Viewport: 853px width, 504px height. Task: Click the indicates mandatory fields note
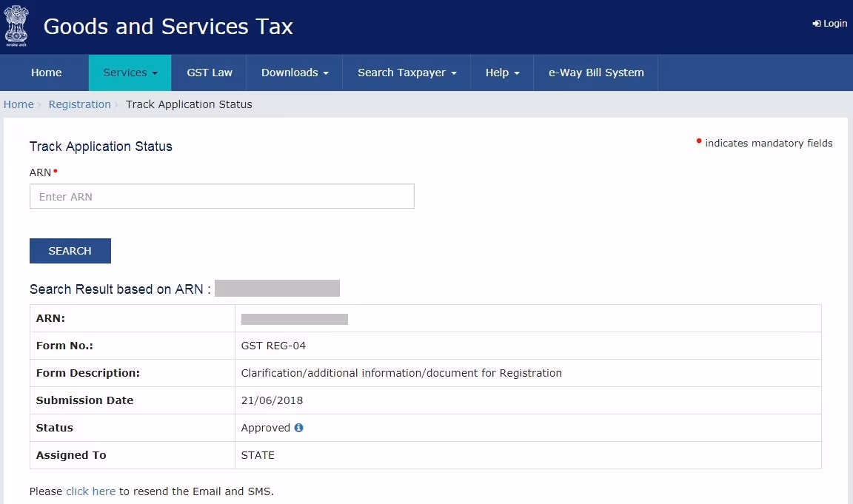[769, 143]
